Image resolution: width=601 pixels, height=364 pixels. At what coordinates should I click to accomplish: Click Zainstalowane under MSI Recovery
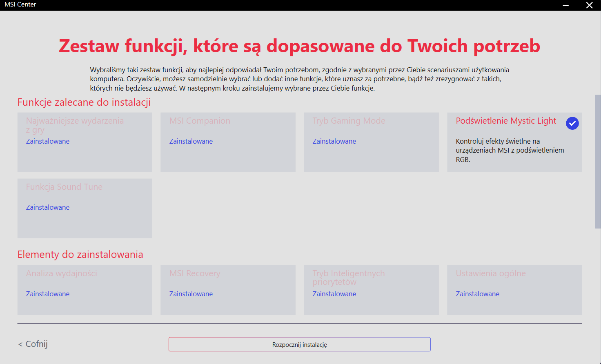click(x=191, y=294)
